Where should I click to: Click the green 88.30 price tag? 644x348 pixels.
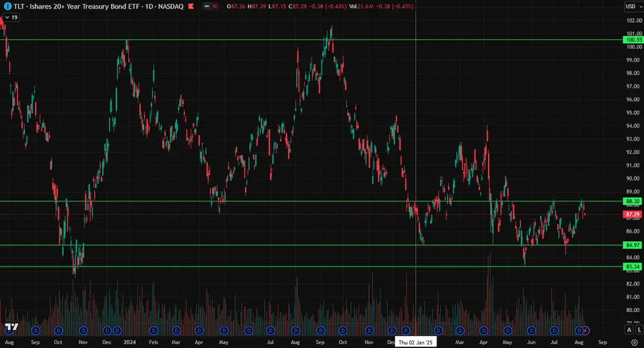[633, 201]
